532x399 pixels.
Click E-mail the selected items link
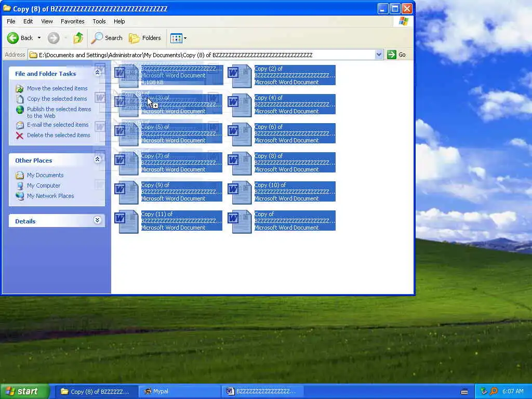click(x=58, y=125)
